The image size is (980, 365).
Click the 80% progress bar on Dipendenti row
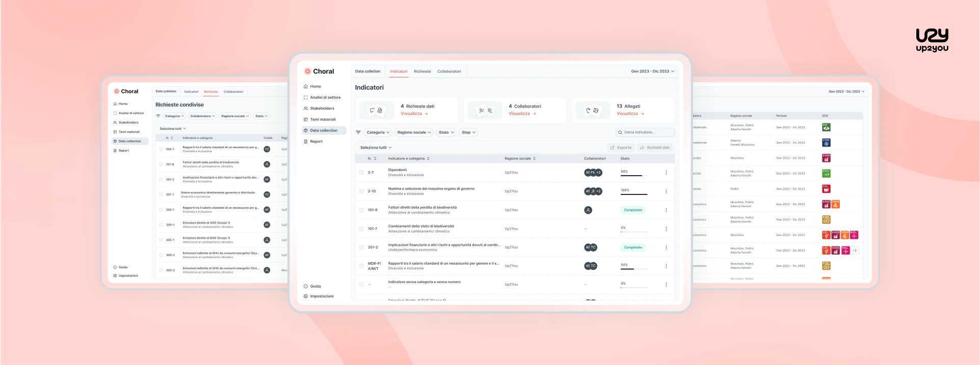point(634,175)
